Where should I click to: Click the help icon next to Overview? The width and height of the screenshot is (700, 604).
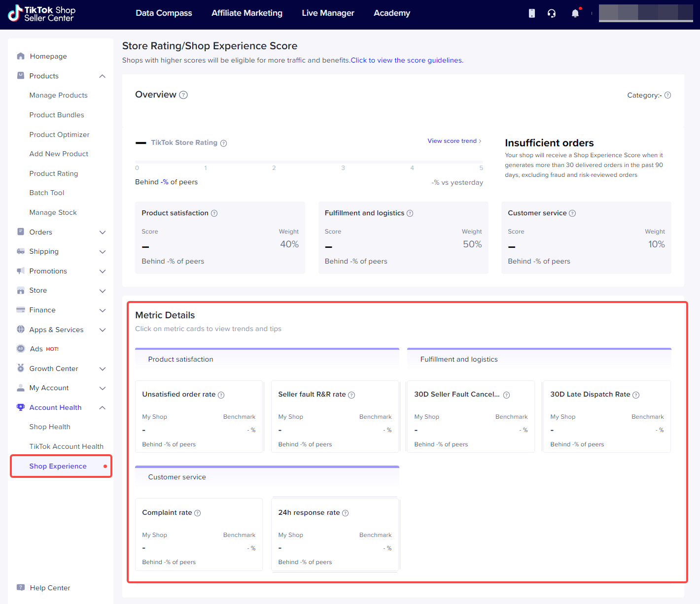click(x=183, y=95)
